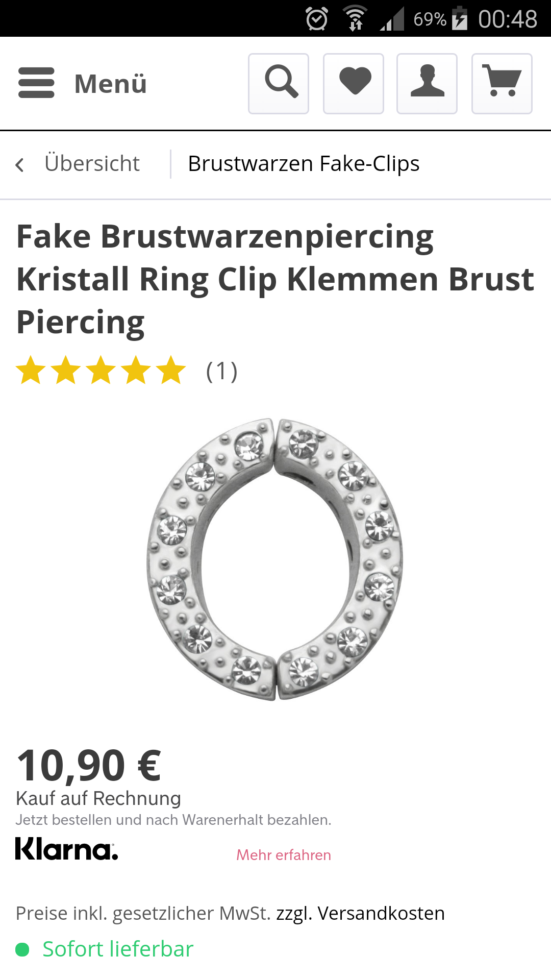
Task: Open Brustwarzen Fake-Clips category
Action: (304, 164)
